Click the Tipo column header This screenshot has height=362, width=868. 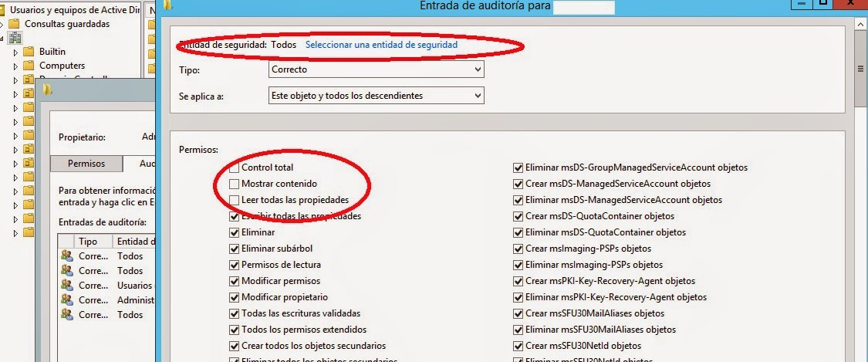tap(88, 242)
